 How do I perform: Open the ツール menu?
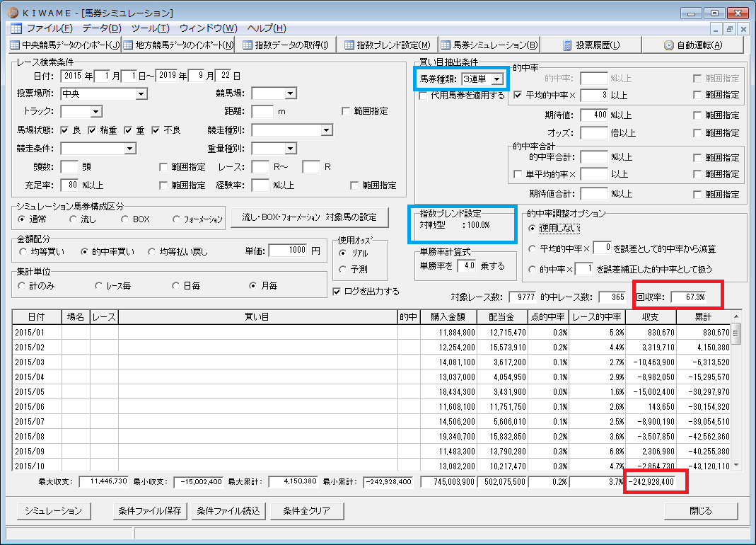(151, 28)
